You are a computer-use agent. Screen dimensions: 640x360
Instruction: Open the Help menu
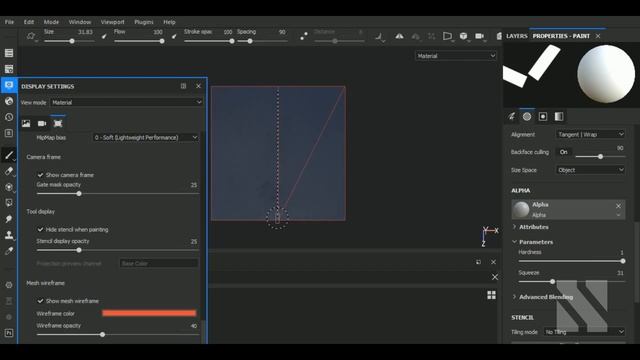click(x=169, y=22)
